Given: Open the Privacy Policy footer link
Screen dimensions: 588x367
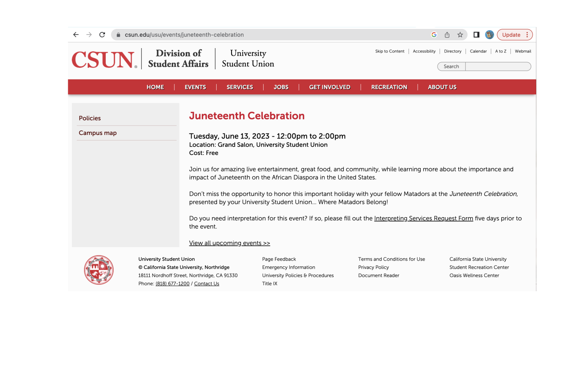Looking at the screenshot, I should pos(373,267).
